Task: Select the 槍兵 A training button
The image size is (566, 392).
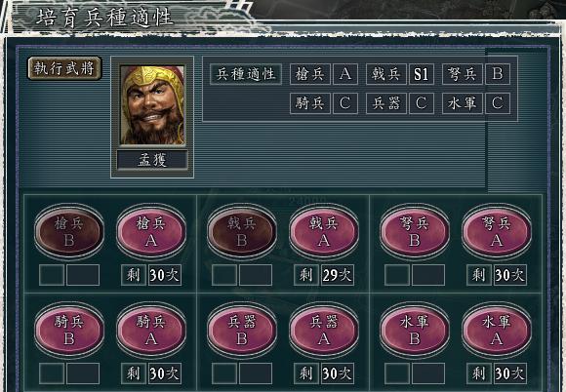Action: pos(151,231)
